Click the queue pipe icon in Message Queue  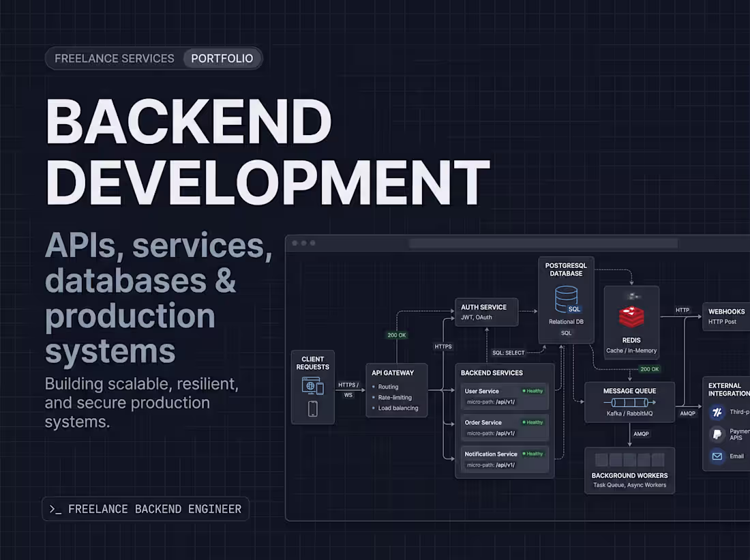tap(629, 402)
